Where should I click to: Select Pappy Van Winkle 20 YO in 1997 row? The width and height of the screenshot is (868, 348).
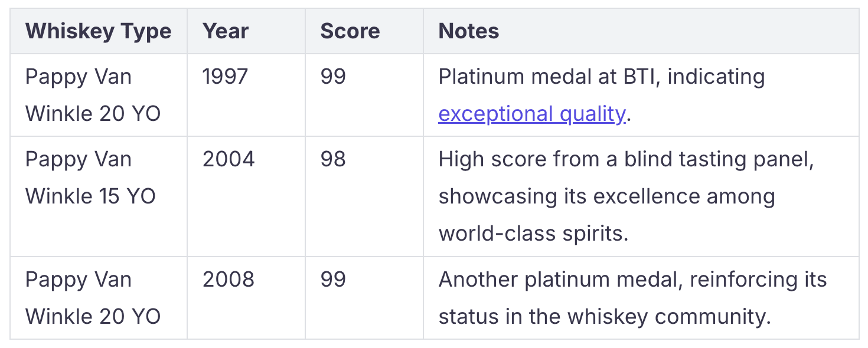pos(93,95)
